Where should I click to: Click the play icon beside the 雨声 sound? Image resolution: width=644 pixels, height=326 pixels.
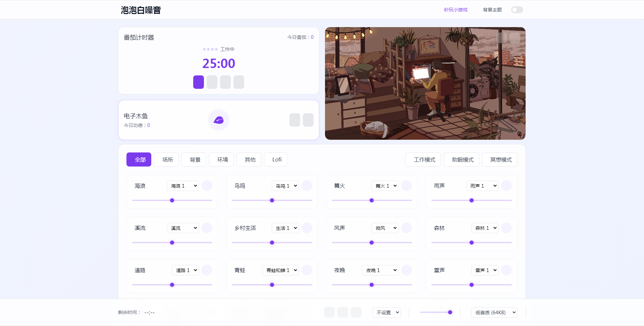pyautogui.click(x=506, y=185)
